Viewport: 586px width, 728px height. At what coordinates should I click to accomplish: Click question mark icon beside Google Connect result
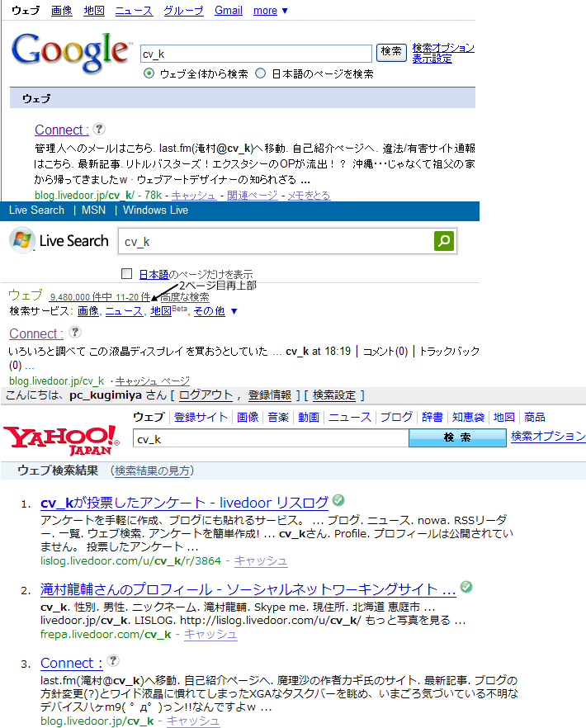[x=99, y=129]
